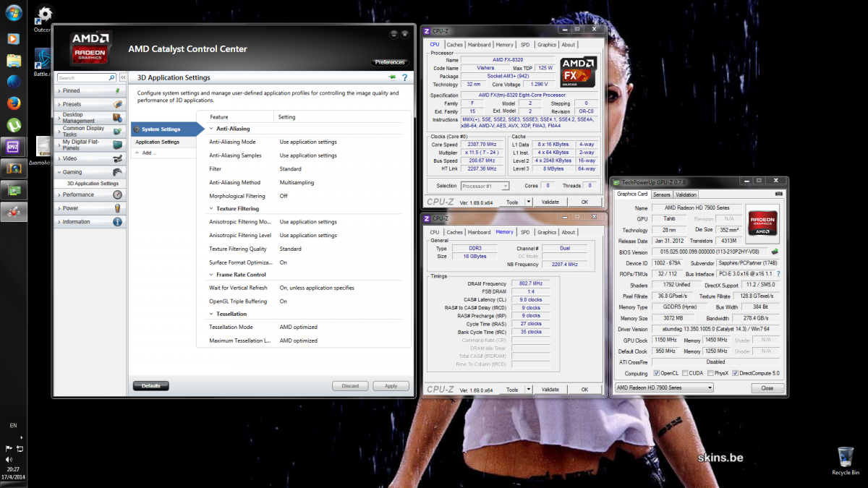Collapse the Texture Filtering settings group

(x=211, y=208)
